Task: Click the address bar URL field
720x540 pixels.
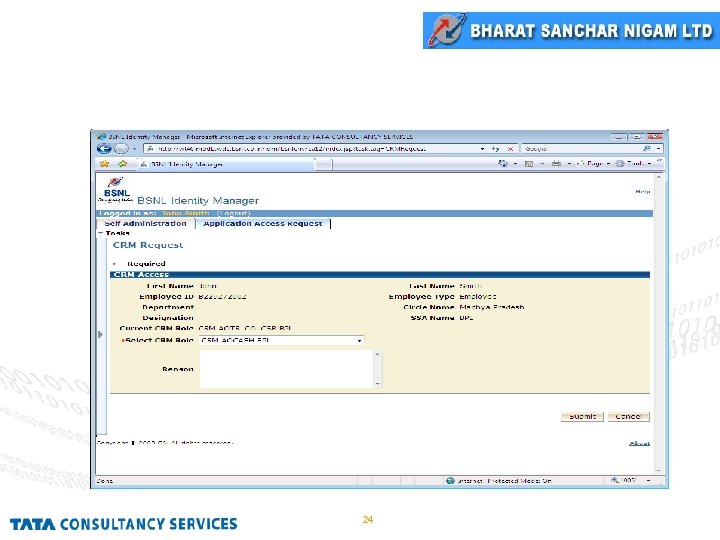Action: click(310, 149)
